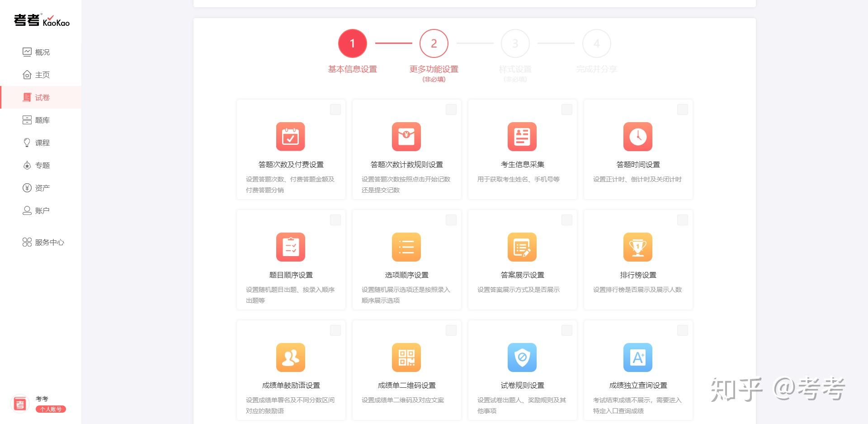Click the 考考 account avatar at bottom
This screenshot has width=868, height=424.
[x=20, y=404]
